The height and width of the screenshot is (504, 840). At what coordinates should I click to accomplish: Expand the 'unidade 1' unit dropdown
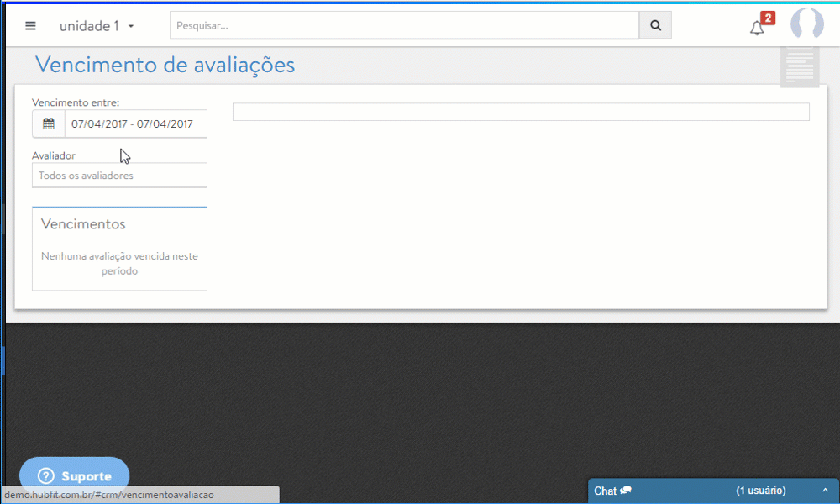97,26
